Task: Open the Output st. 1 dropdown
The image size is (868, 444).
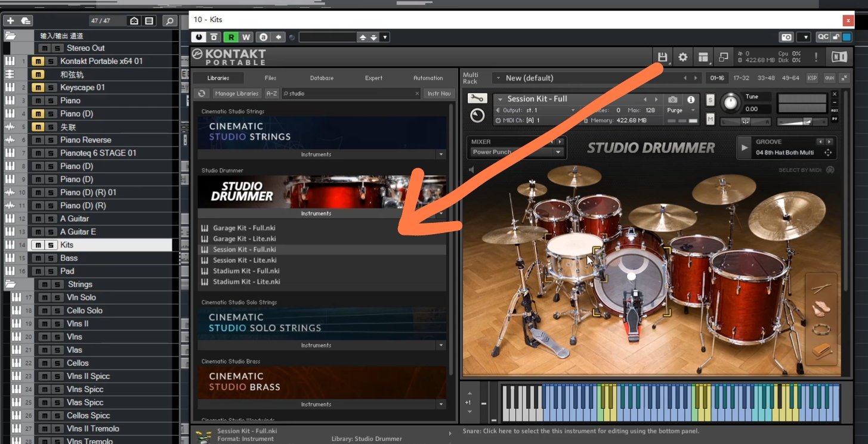Action: coord(535,110)
